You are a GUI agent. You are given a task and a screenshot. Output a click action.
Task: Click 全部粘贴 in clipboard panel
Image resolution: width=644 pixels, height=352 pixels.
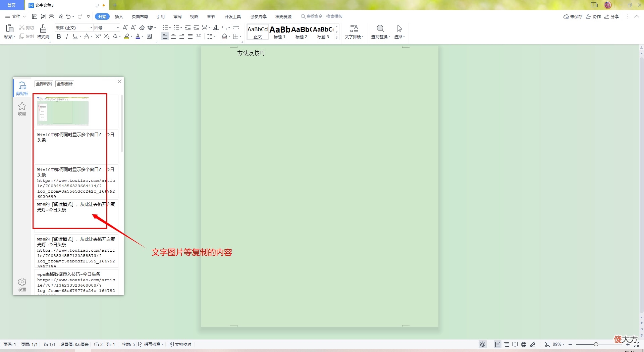click(44, 84)
